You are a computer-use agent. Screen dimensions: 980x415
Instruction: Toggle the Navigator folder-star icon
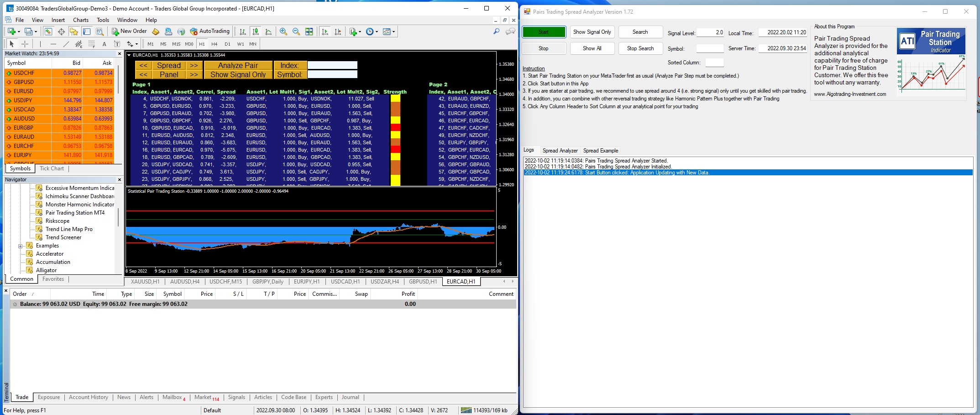coord(73,32)
